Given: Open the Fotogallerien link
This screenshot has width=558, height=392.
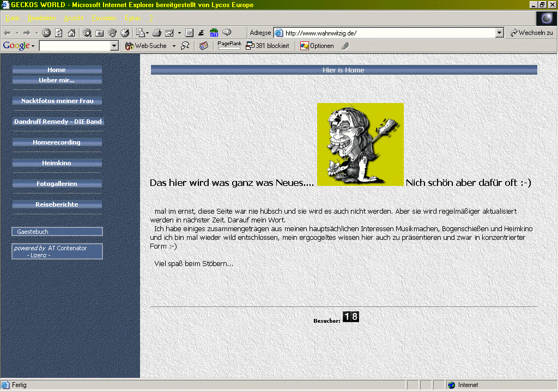Looking at the screenshot, I should click(57, 184).
